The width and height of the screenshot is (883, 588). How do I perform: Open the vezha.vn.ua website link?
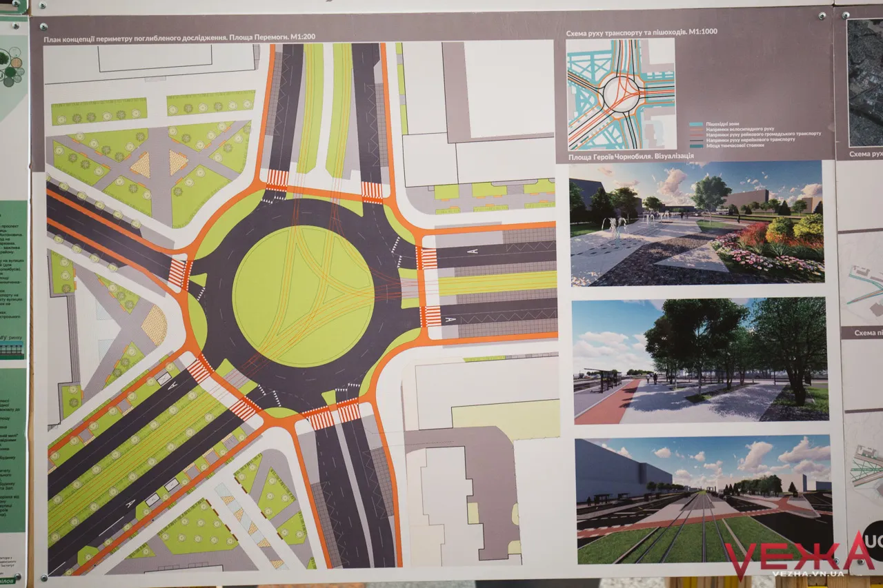pos(809,573)
